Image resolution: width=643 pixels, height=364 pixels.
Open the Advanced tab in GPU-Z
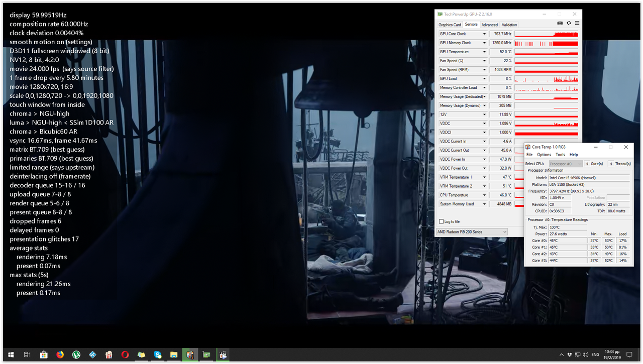(489, 25)
